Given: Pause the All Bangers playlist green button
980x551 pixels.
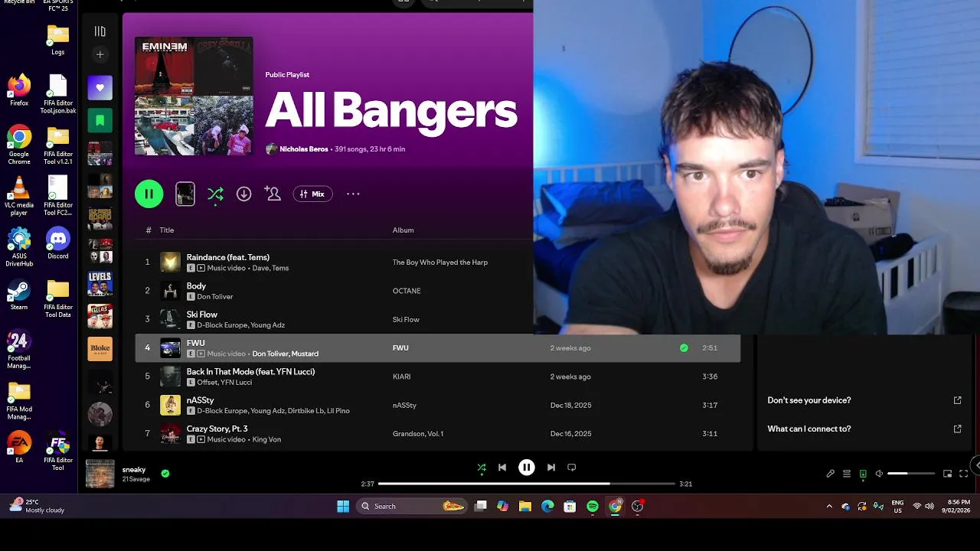Looking at the screenshot, I should (149, 194).
